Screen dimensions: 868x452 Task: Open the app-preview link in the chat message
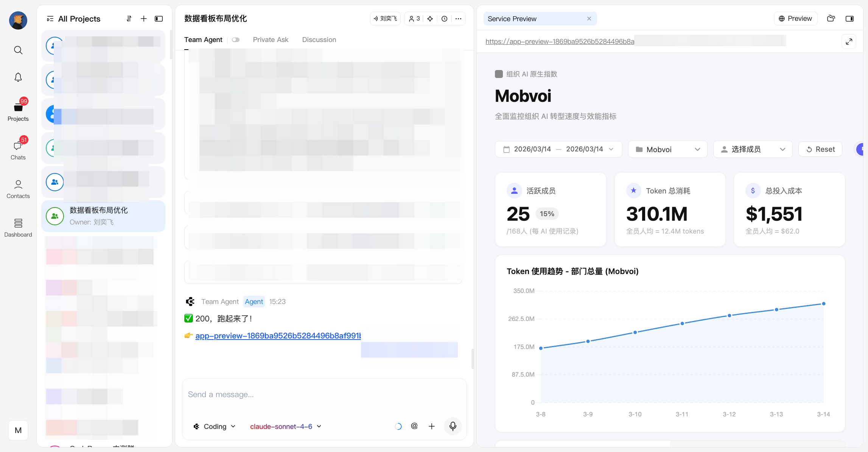click(x=278, y=336)
